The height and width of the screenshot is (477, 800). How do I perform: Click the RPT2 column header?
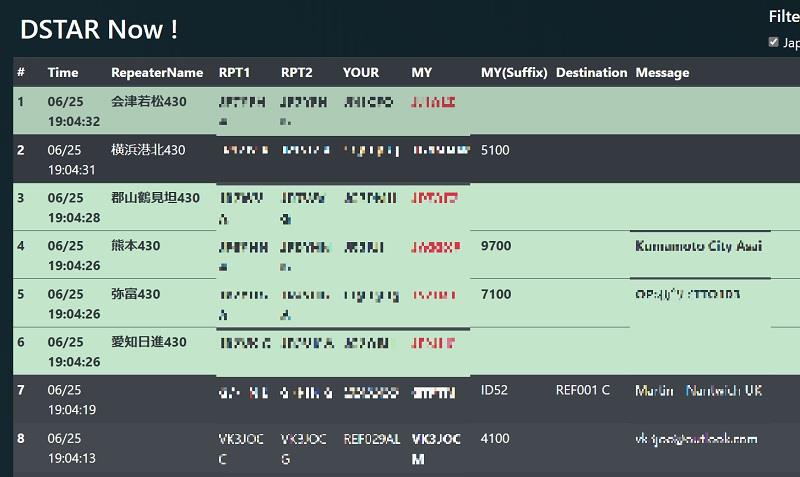296,72
